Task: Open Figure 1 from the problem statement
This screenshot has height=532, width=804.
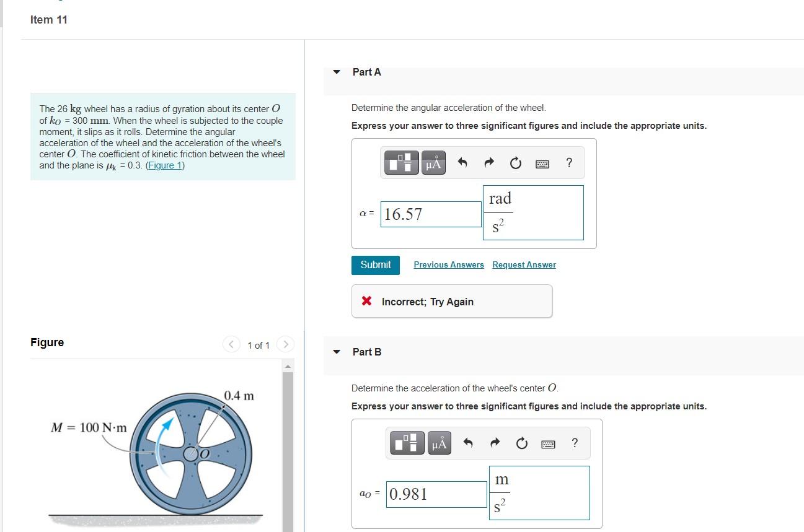Action: click(x=164, y=165)
